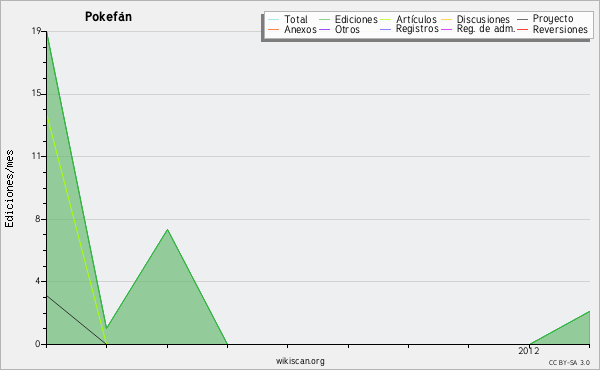The height and width of the screenshot is (370, 600).
Task: Click the CC BY-SA 3.0 label
Action: [x=569, y=362]
